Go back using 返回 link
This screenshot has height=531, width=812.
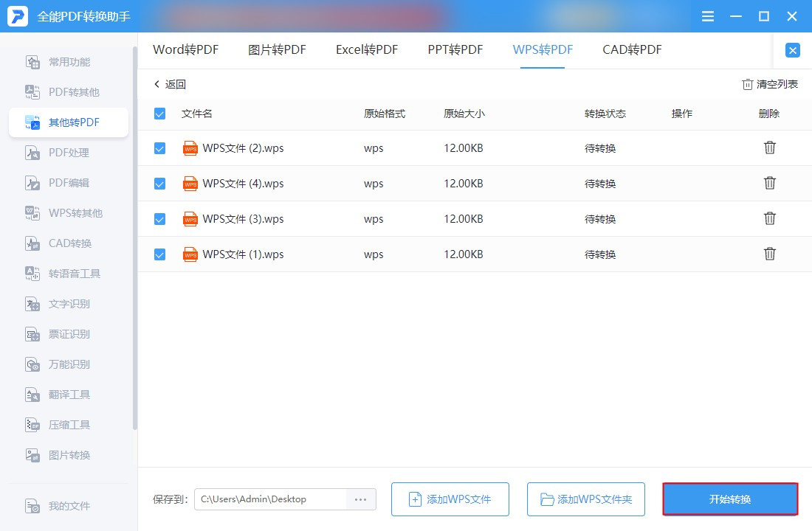click(170, 84)
